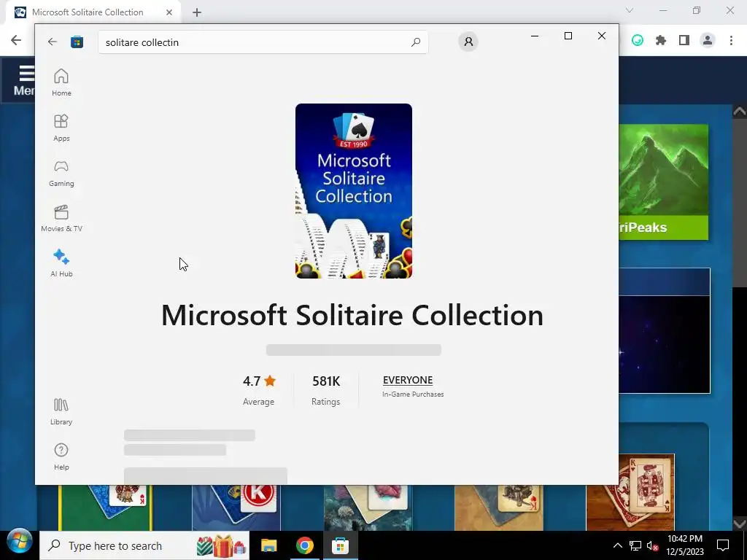Select the red K card theme tile
Image resolution: width=747 pixels, height=560 pixels.
pyautogui.click(x=236, y=507)
